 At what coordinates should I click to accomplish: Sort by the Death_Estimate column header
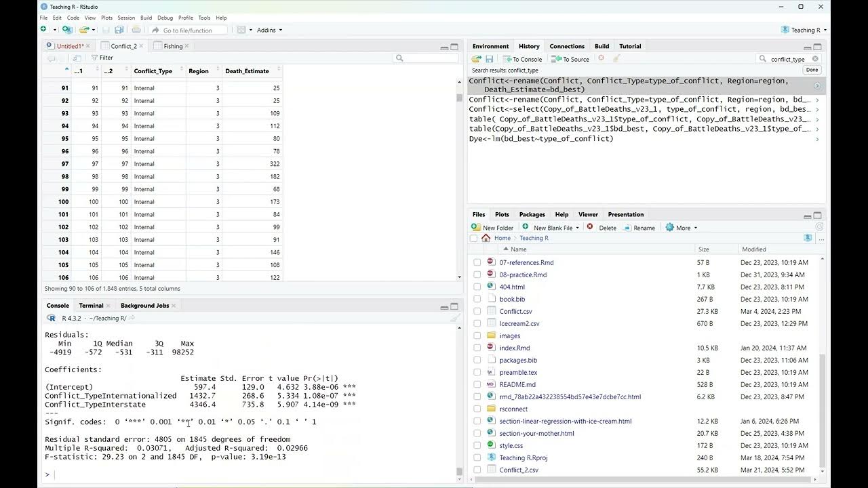click(251, 71)
